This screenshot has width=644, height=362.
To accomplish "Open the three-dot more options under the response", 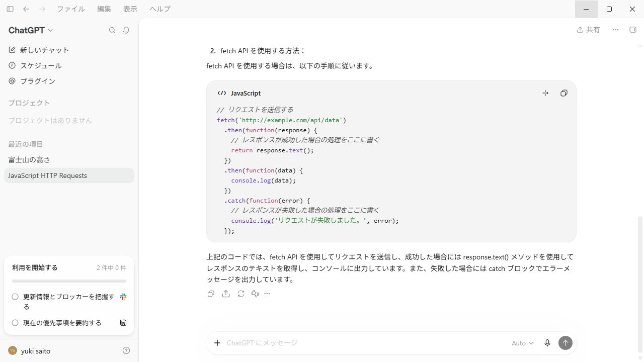I will tap(267, 294).
